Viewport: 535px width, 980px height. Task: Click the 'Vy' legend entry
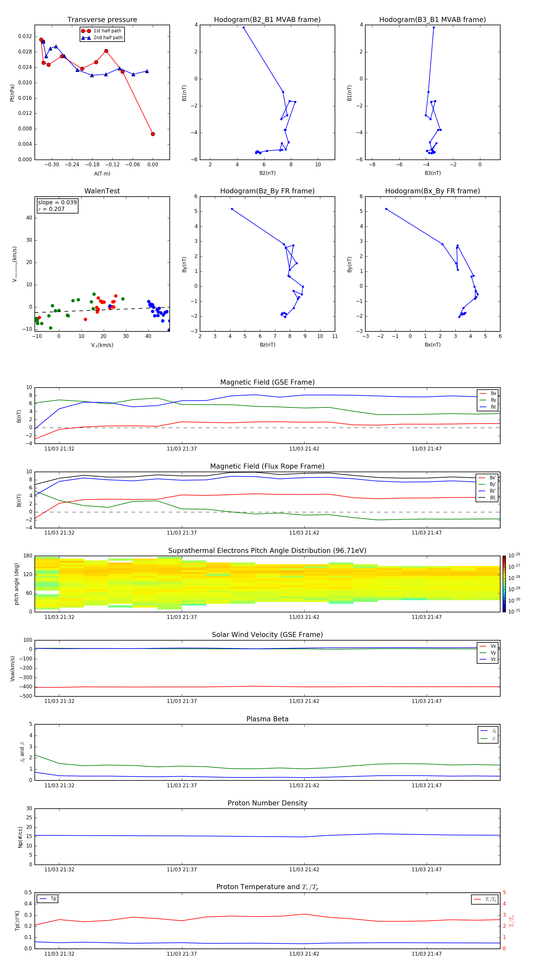tap(488, 652)
